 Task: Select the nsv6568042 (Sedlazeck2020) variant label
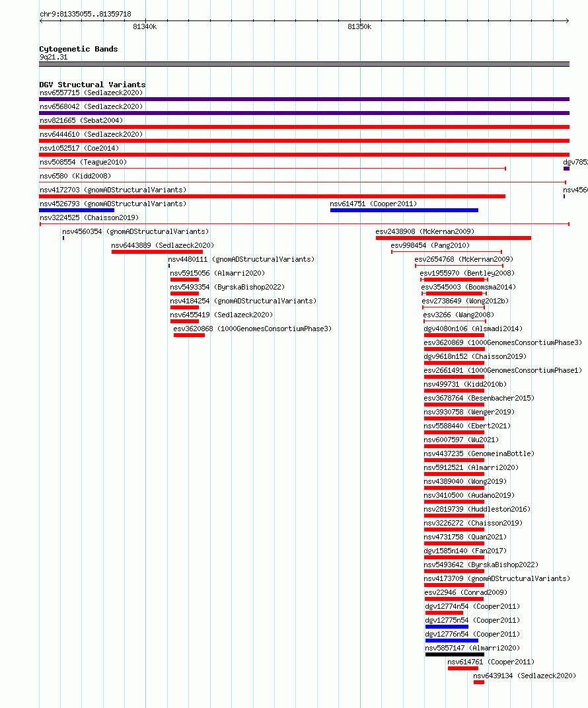click(x=91, y=106)
